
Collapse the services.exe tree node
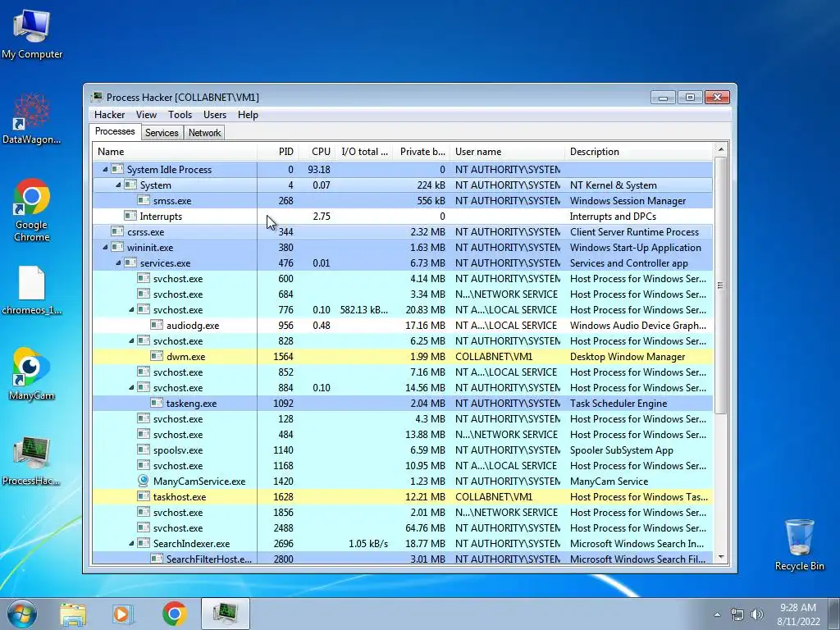[x=118, y=263]
